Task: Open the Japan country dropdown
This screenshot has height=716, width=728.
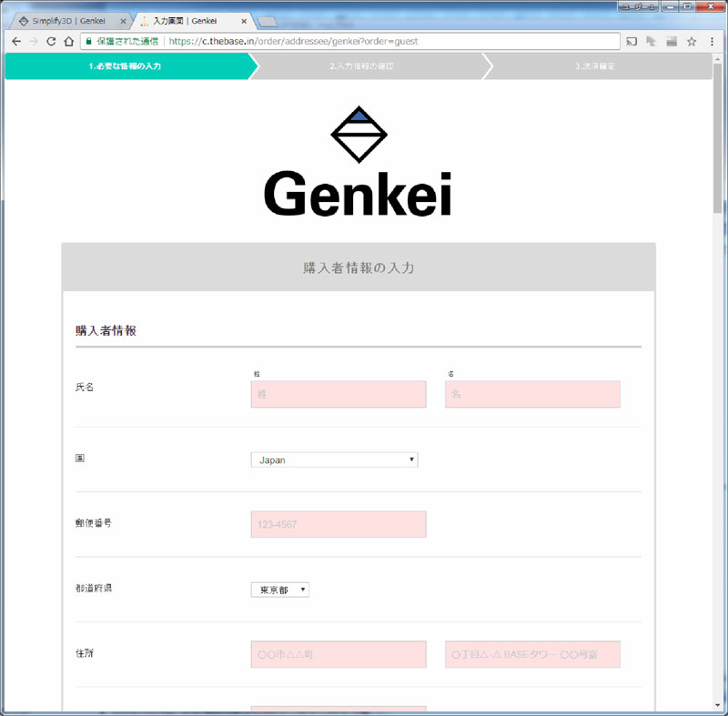Action: 334,459
